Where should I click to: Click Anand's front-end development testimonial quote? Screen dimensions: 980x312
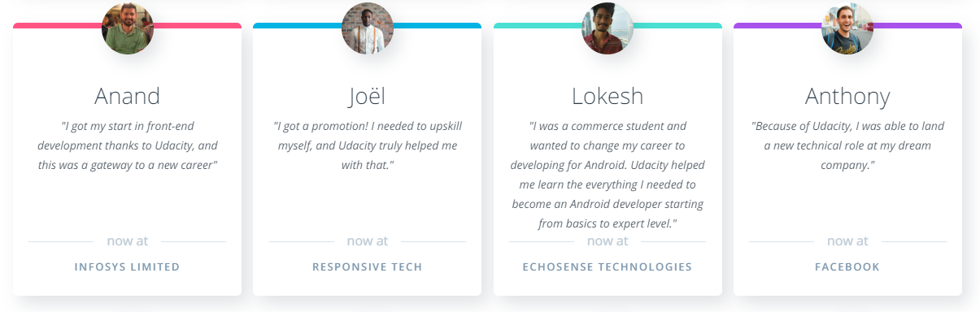coord(128,145)
